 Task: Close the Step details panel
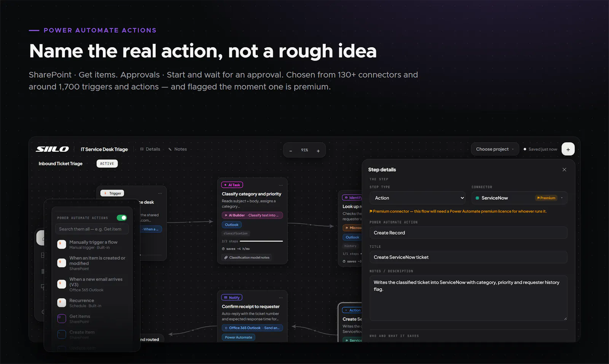click(x=564, y=170)
